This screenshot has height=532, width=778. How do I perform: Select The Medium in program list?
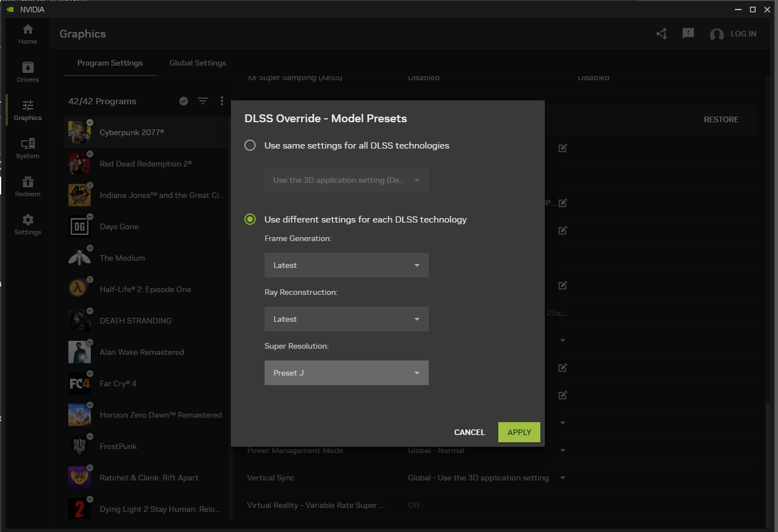click(x=146, y=258)
